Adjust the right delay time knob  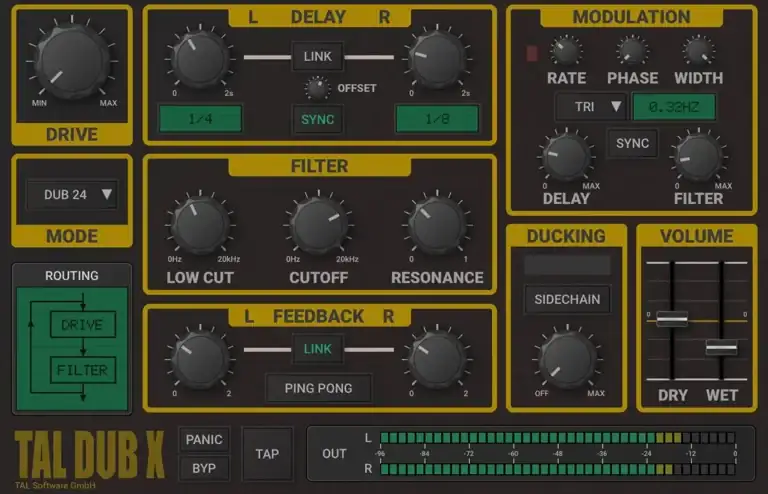click(x=437, y=60)
